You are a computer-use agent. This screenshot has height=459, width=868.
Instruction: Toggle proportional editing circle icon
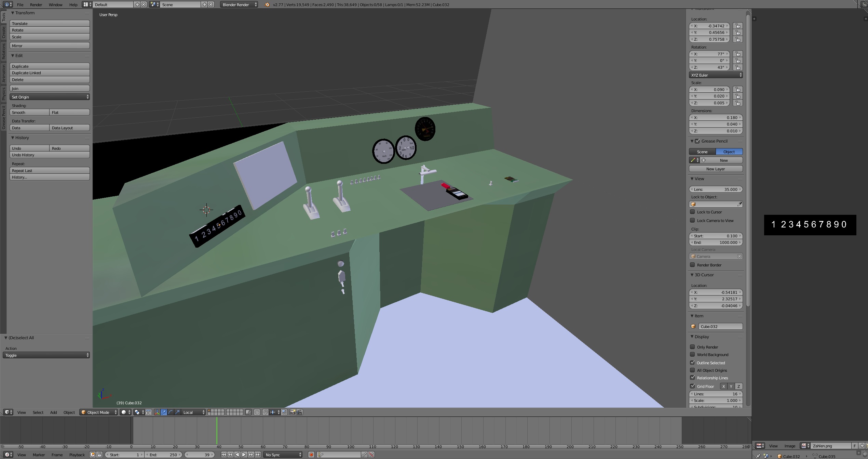257,412
